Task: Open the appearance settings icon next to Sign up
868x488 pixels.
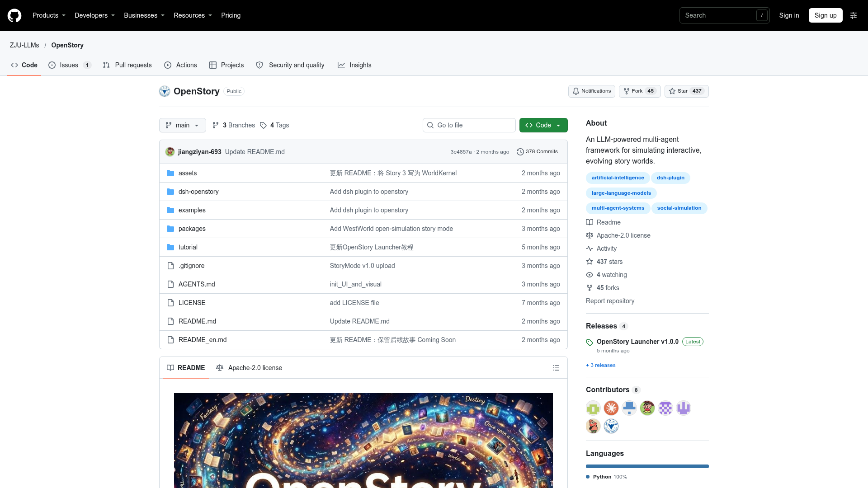Action: (x=854, y=15)
